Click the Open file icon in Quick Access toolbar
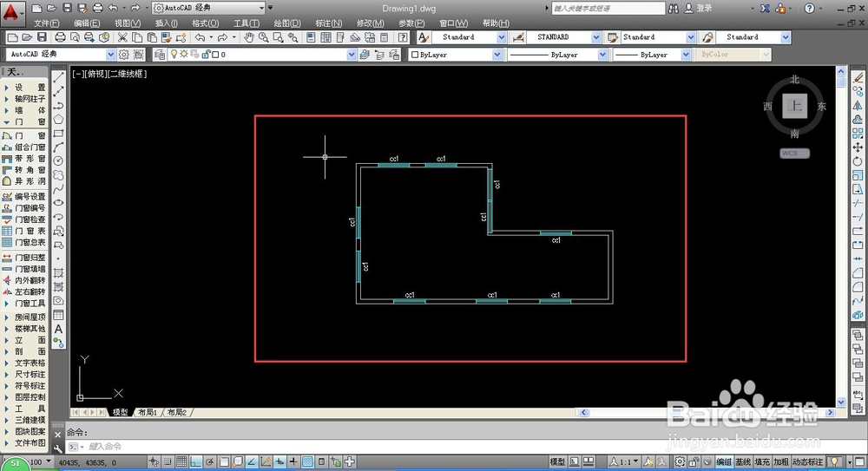The image size is (868, 471). point(51,8)
